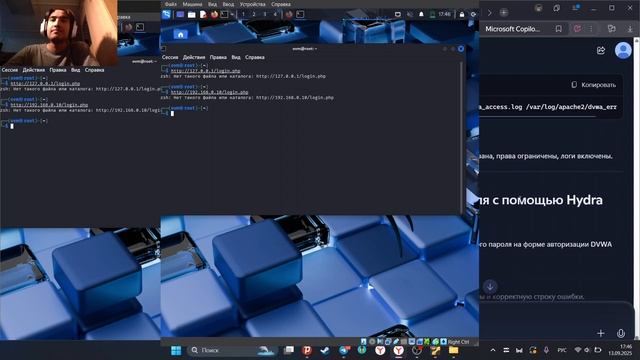Bookmark current page in browser

click(558, 29)
